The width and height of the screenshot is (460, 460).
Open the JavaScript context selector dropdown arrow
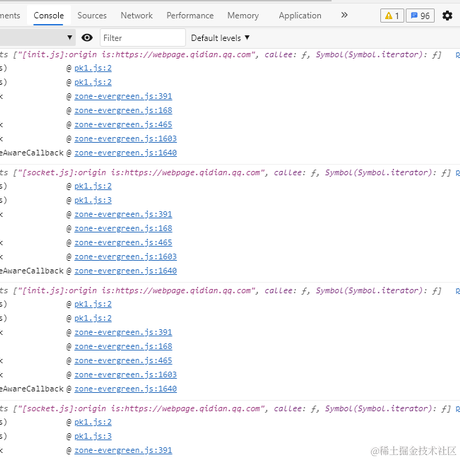pyautogui.click(x=69, y=37)
